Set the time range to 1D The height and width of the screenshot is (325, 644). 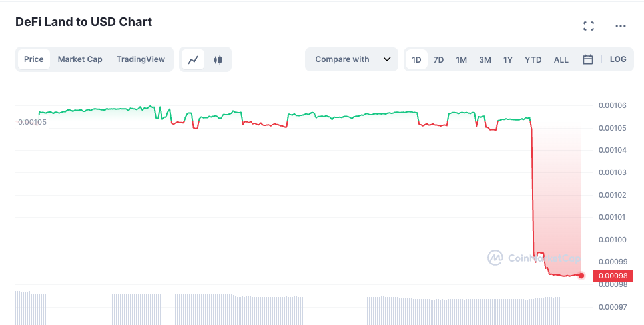pyautogui.click(x=416, y=59)
